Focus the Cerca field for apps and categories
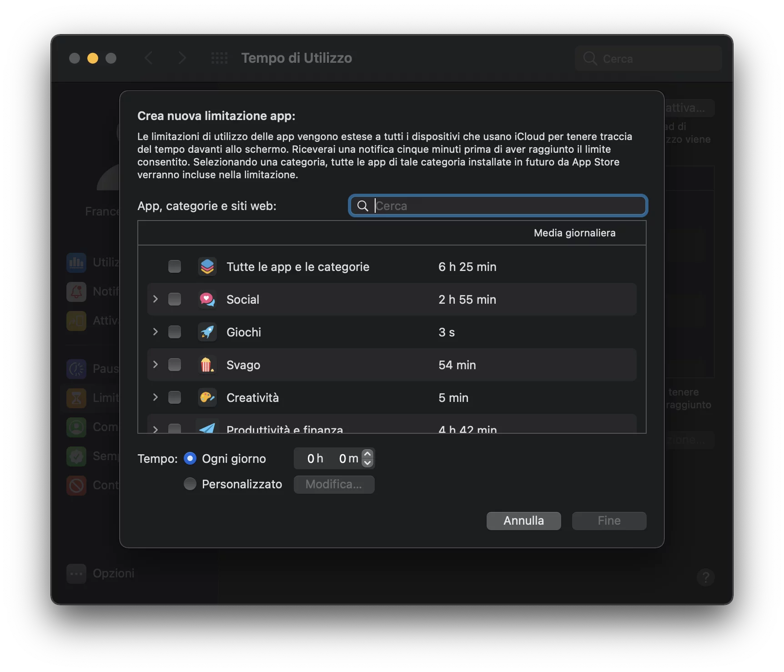 point(505,206)
